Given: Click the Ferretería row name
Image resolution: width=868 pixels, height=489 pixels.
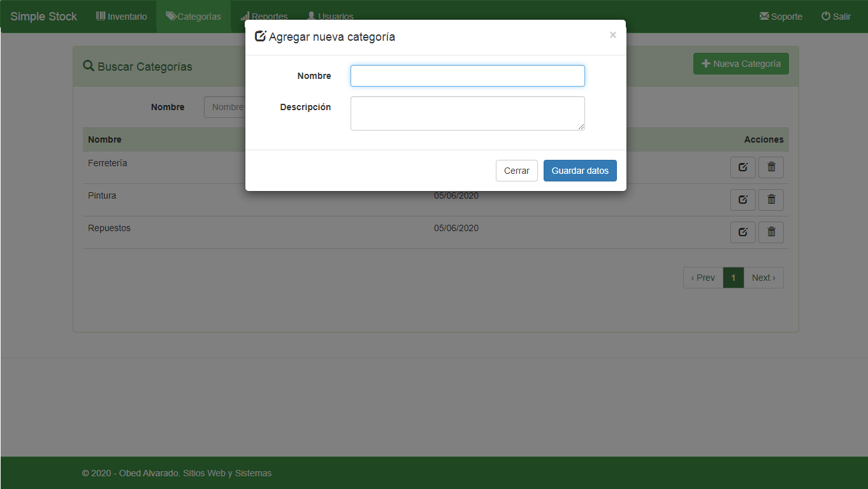Looking at the screenshot, I should tap(108, 163).
